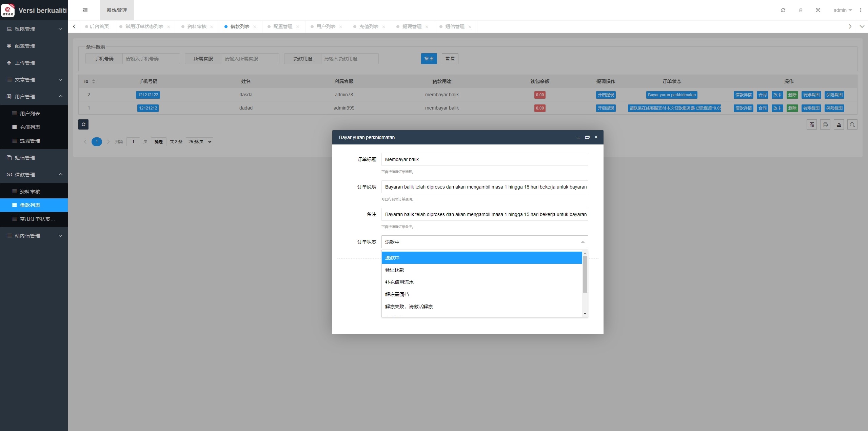Screen dimensions: 868x431
Task: Open 资料审核 in sidebar
Action: coord(34,192)
